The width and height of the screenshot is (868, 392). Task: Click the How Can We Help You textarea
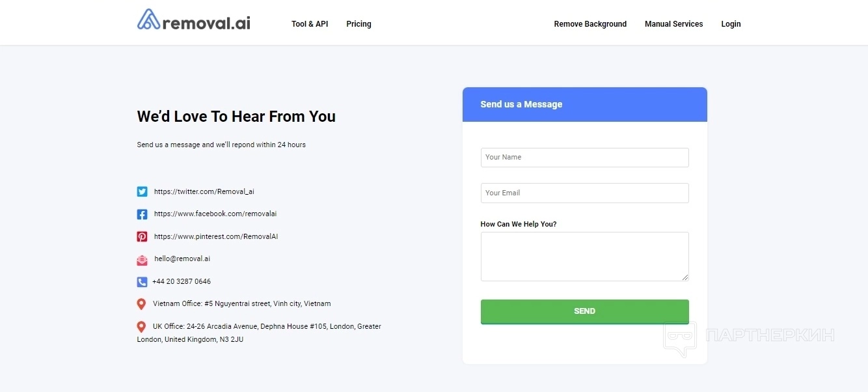[x=584, y=257]
